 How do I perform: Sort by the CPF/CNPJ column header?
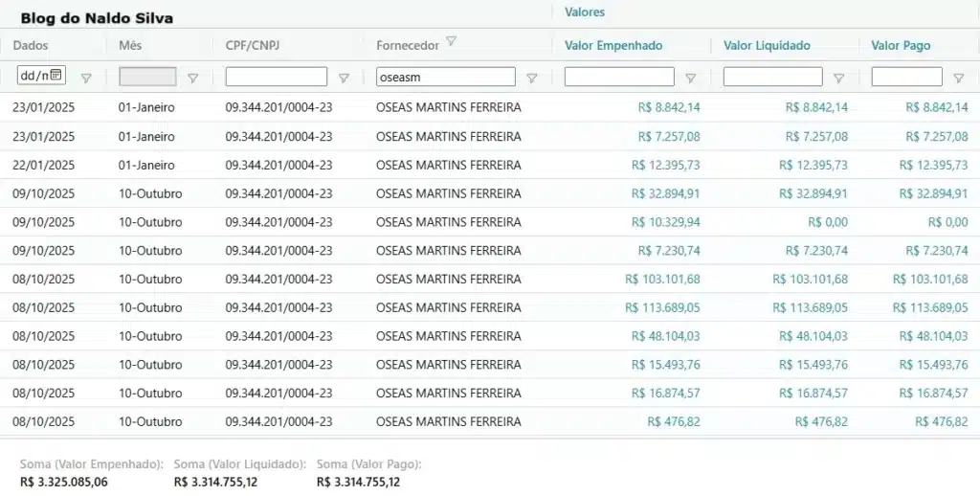(254, 46)
